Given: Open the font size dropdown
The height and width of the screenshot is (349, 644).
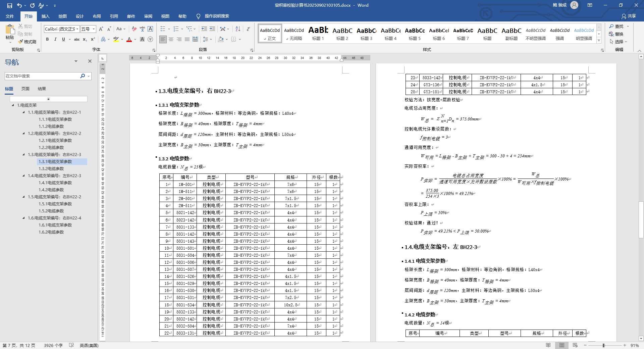Looking at the screenshot, I should pyautogui.click(x=94, y=29).
